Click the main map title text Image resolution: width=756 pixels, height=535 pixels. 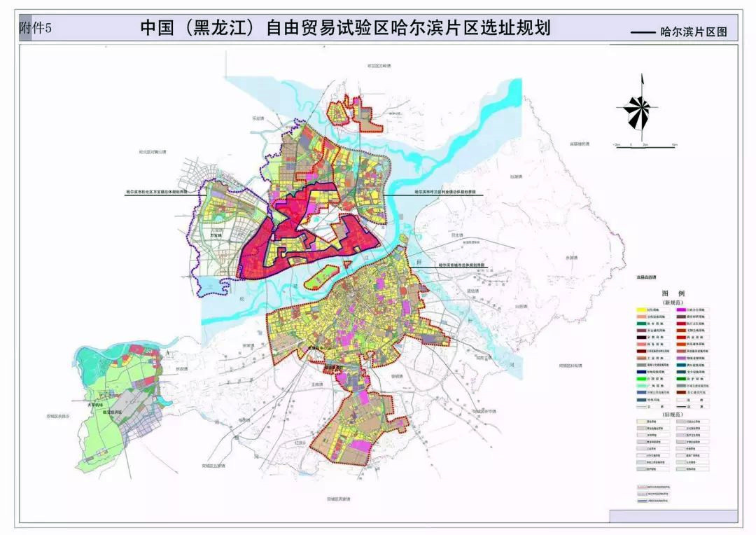(x=346, y=27)
